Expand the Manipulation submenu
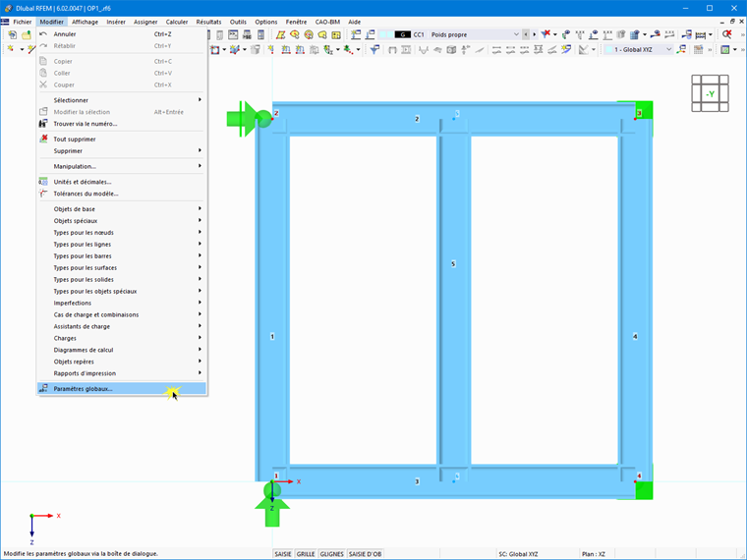Viewport: 747px width, 560px height. click(x=122, y=166)
